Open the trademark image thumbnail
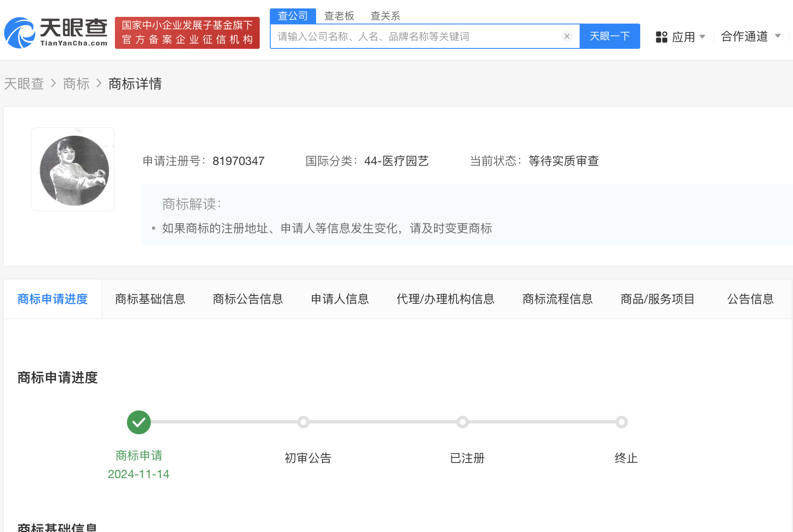This screenshot has width=793, height=532. (x=73, y=169)
